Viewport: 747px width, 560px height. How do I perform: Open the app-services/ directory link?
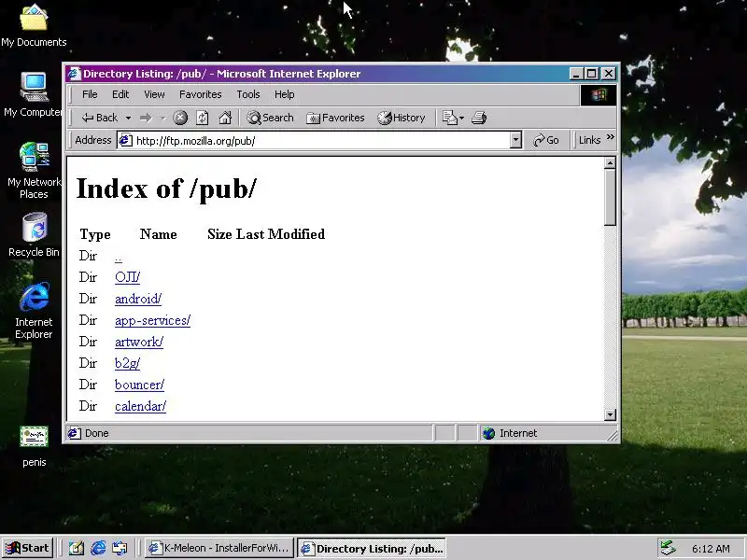[x=152, y=320]
